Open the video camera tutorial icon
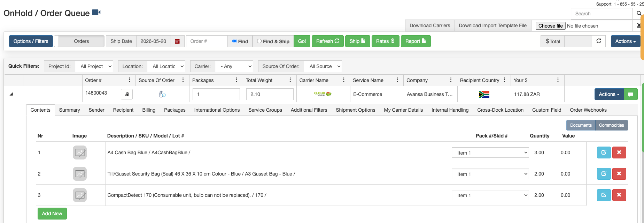The image size is (644, 223). pos(96,13)
